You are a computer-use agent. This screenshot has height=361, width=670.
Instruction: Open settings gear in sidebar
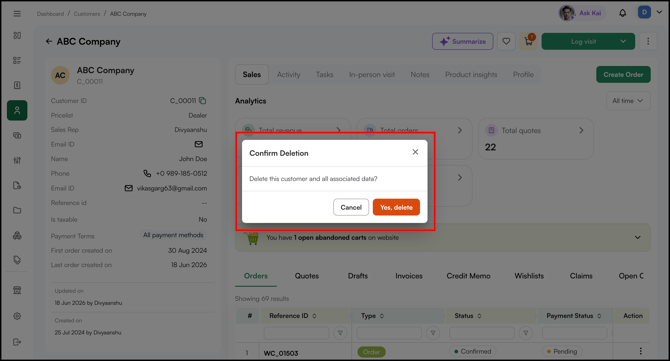pos(17,316)
